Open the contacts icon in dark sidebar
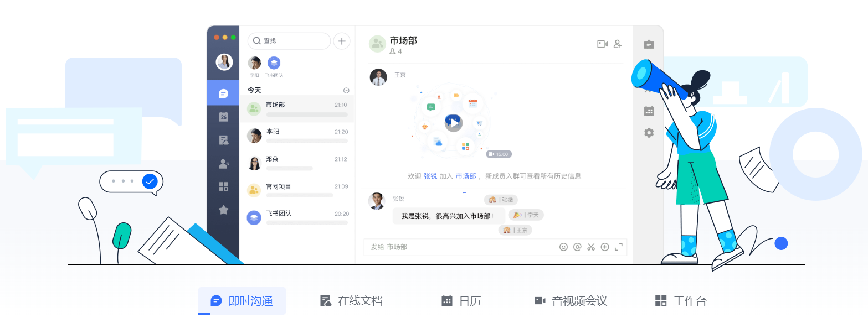The width and height of the screenshot is (868, 328). (x=223, y=164)
